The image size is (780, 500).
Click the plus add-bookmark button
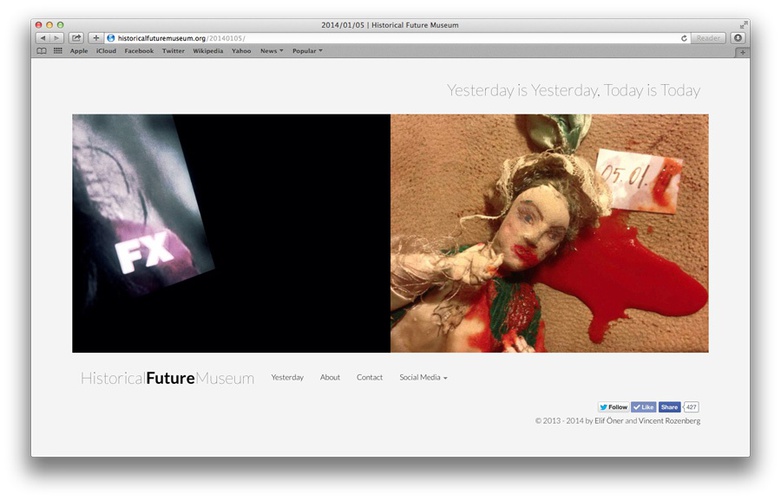pos(96,38)
